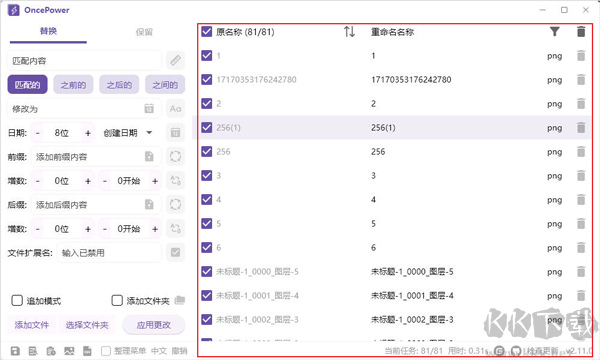Image resolution: width=600 pixels, height=360 pixels.
Task: Uncheck the select-all 原名称 checkbox
Action: [x=207, y=32]
